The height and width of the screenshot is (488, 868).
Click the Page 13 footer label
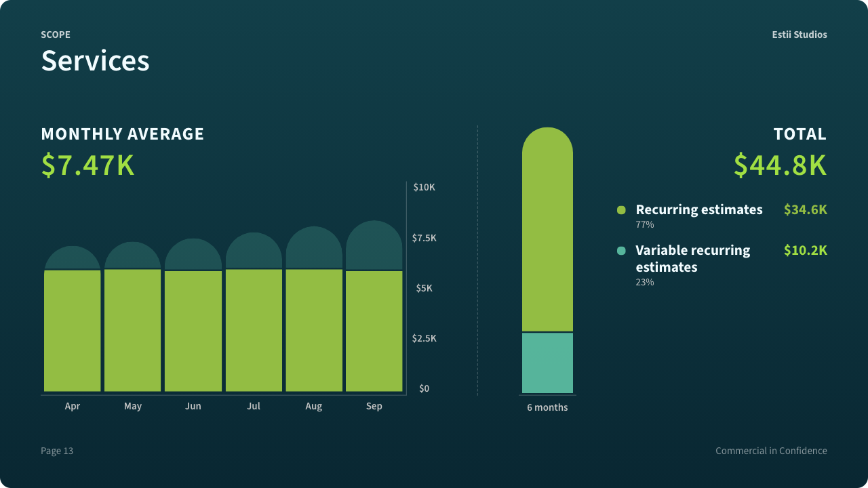pyautogui.click(x=57, y=451)
